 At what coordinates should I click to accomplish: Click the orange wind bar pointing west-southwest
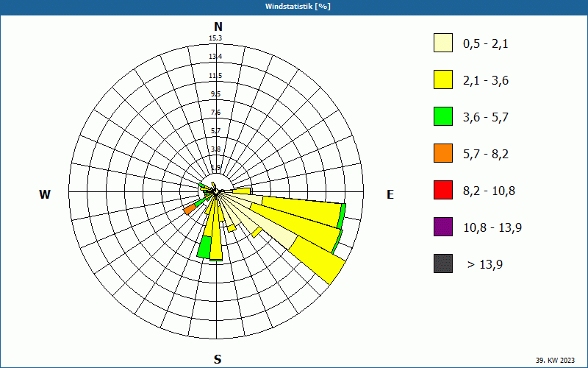click(190, 209)
